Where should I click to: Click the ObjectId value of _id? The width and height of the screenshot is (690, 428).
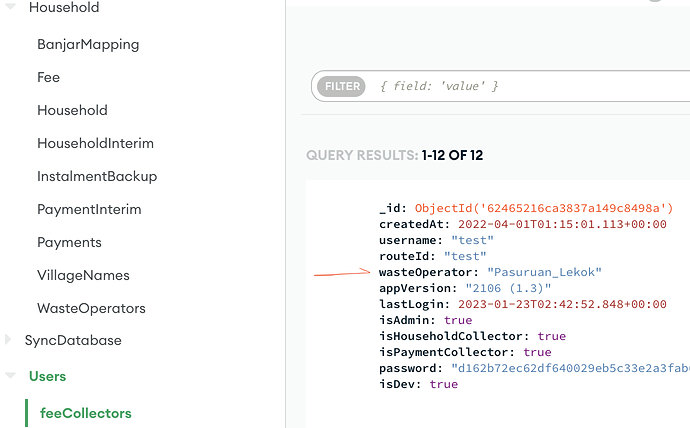(x=544, y=208)
